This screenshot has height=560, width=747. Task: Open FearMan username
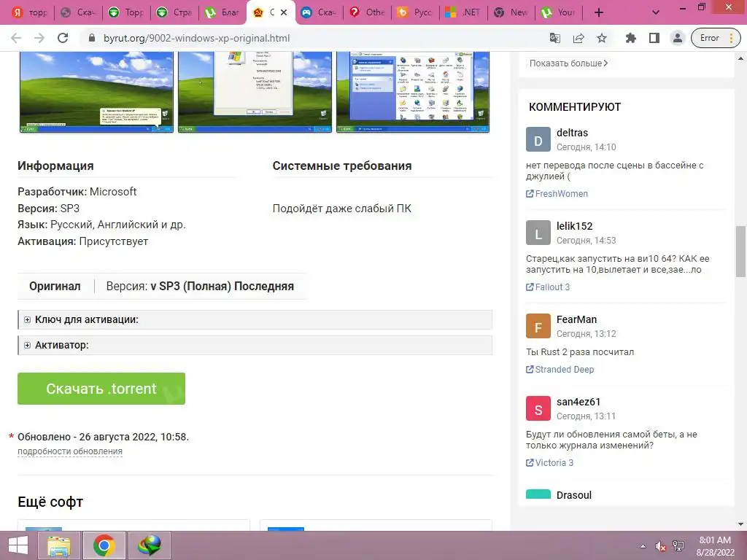(576, 319)
